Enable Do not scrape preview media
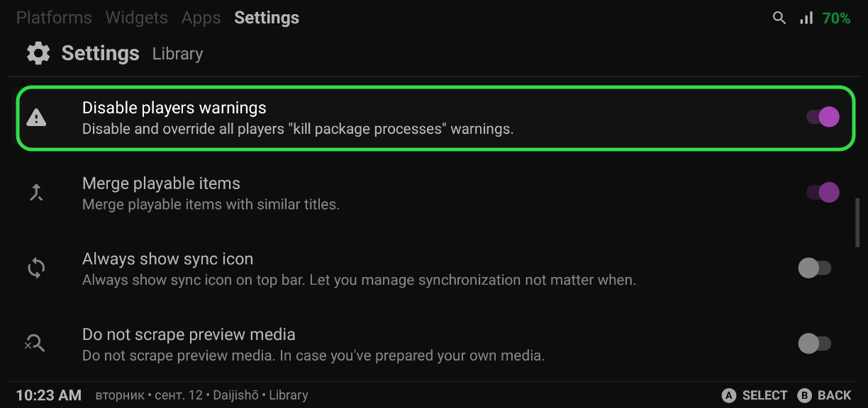868x408 pixels. point(814,344)
